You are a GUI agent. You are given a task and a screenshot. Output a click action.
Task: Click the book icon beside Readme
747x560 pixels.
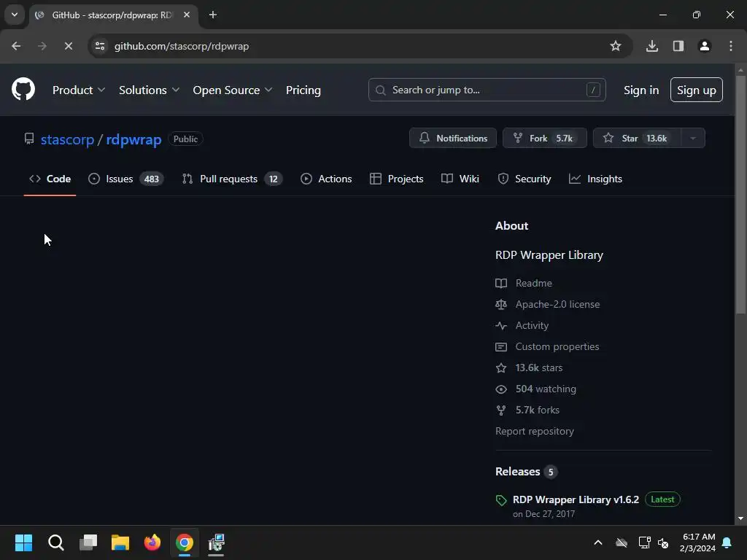(x=501, y=284)
